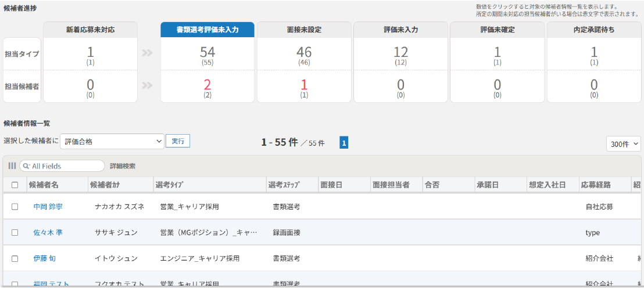This screenshot has height=288, width=644.
Task: Click the 12 count under 評価未入力
Action: 400,52
